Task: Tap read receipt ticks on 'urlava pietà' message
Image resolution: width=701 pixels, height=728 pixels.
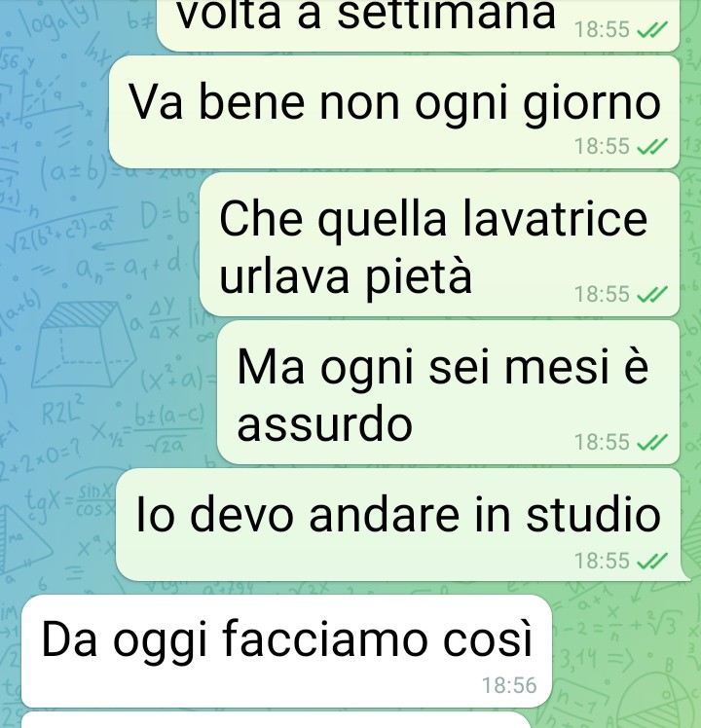Action: (x=652, y=294)
